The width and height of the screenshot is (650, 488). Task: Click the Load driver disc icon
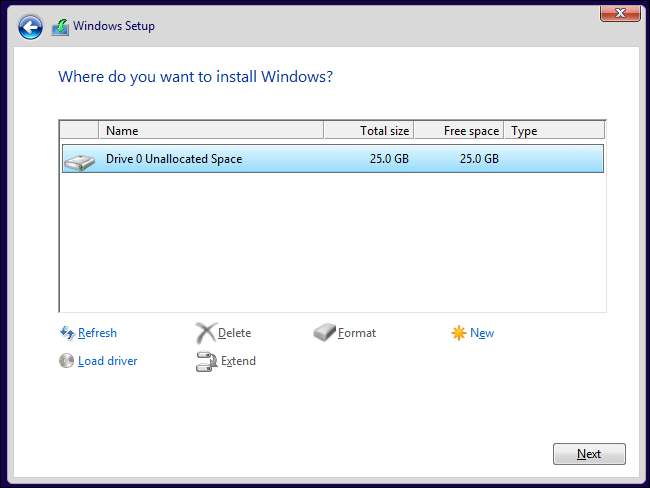(67, 361)
